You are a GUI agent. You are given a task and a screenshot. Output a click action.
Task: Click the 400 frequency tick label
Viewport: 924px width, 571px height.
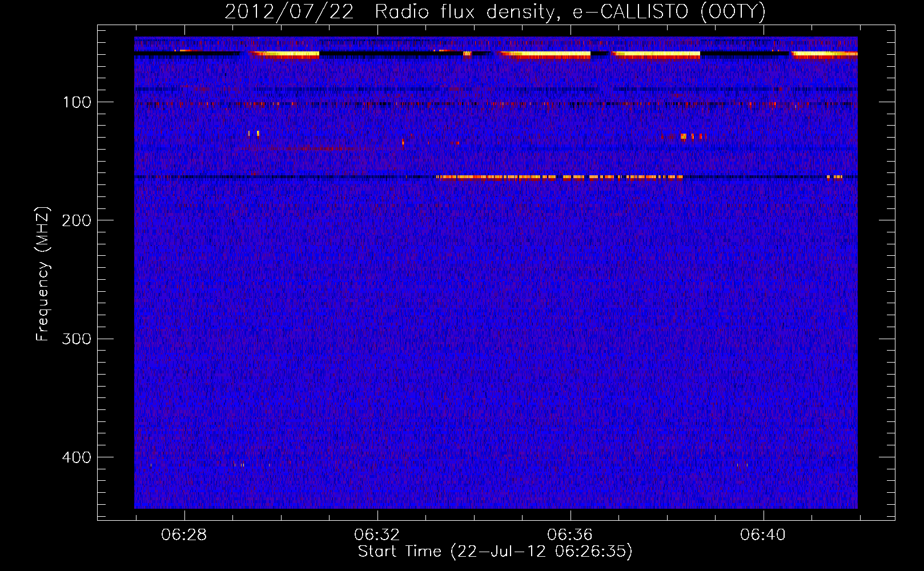[x=77, y=457]
